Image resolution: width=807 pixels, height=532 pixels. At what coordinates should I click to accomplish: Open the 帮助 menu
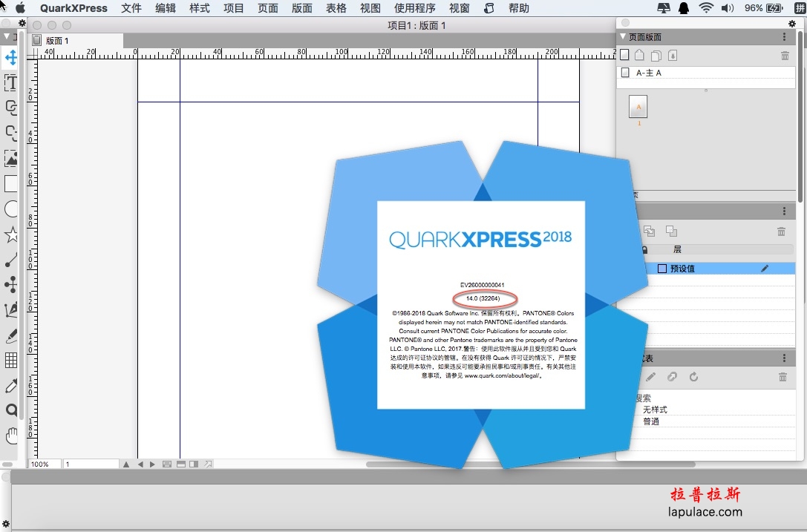click(x=519, y=8)
